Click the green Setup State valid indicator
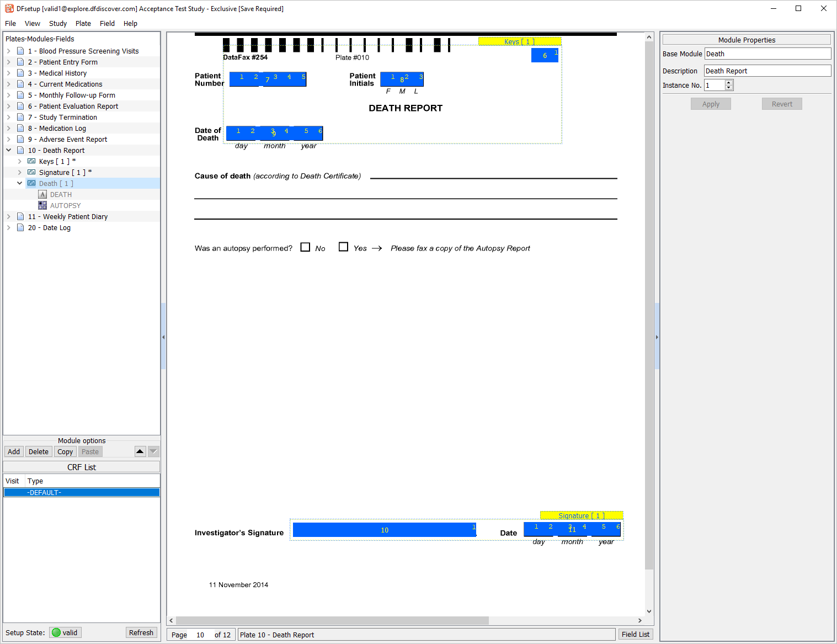The height and width of the screenshot is (644, 837). pyautogui.click(x=56, y=632)
